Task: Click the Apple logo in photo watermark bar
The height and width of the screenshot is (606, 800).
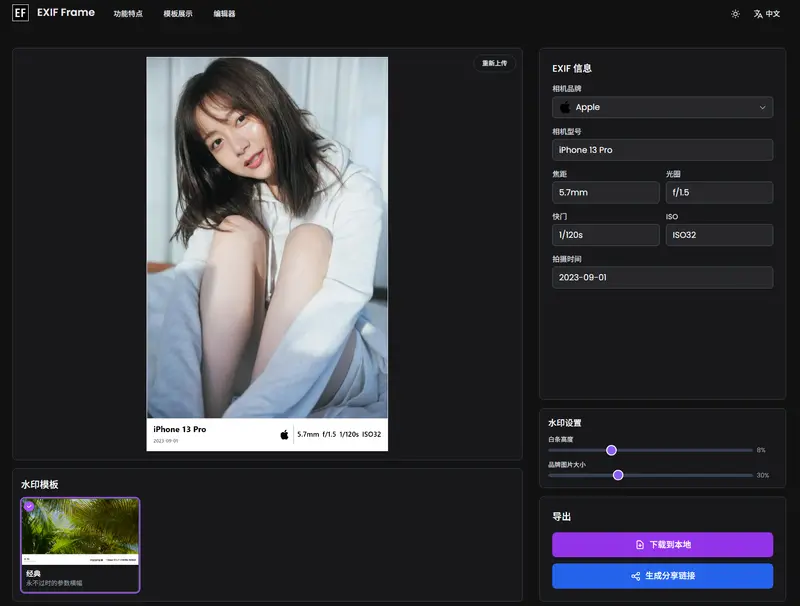Action: (284, 435)
